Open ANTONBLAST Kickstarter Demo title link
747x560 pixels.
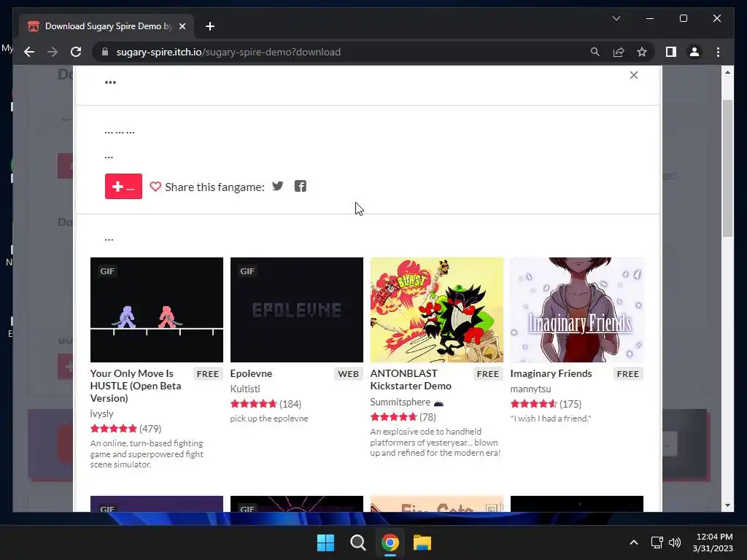coord(411,379)
